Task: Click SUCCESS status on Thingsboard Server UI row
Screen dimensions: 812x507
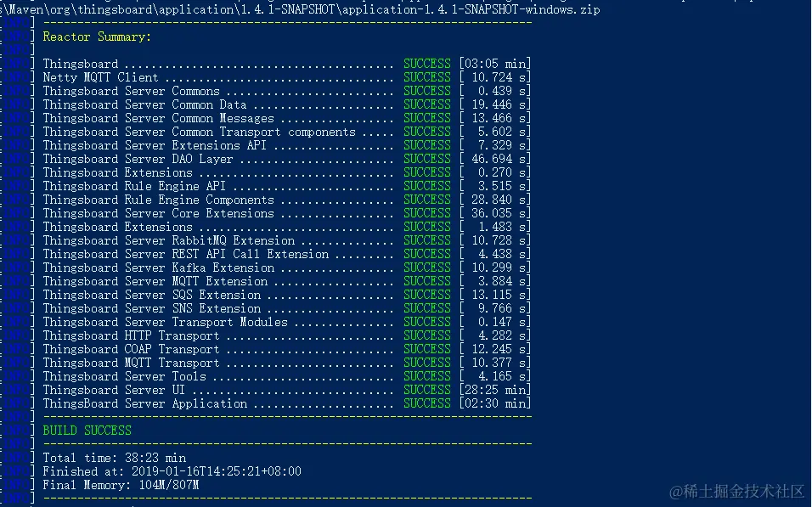Action: click(x=427, y=390)
